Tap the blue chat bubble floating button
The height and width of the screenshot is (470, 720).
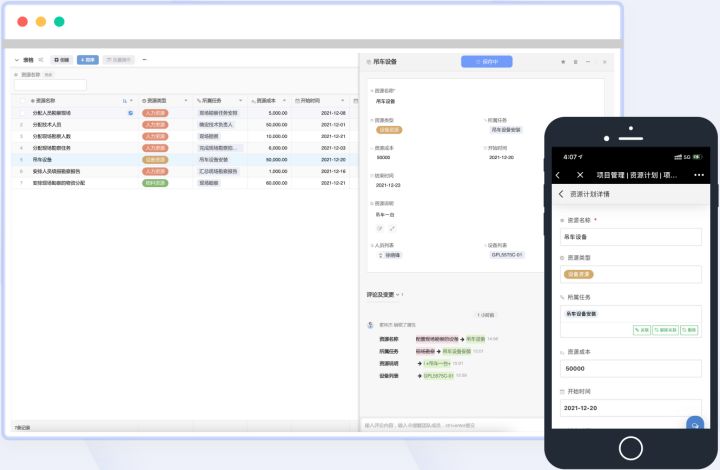click(692, 424)
